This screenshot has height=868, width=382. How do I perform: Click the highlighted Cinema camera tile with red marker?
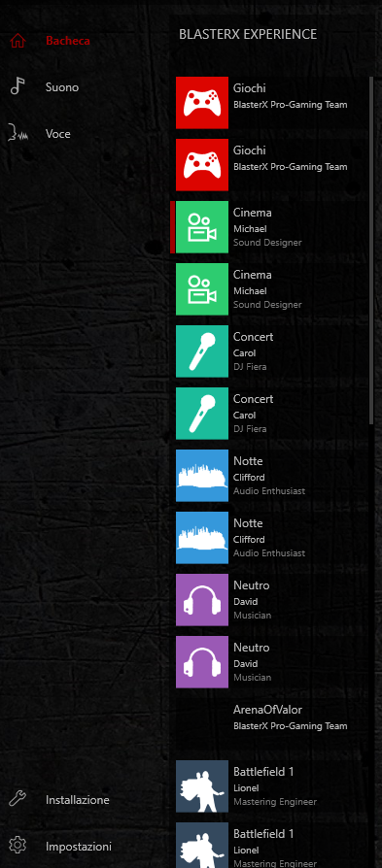click(202, 227)
